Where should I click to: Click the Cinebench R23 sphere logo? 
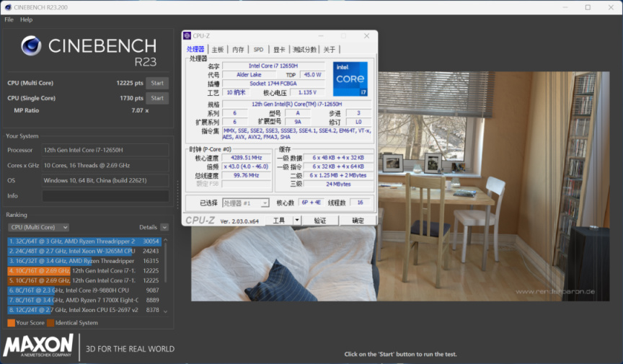point(32,45)
